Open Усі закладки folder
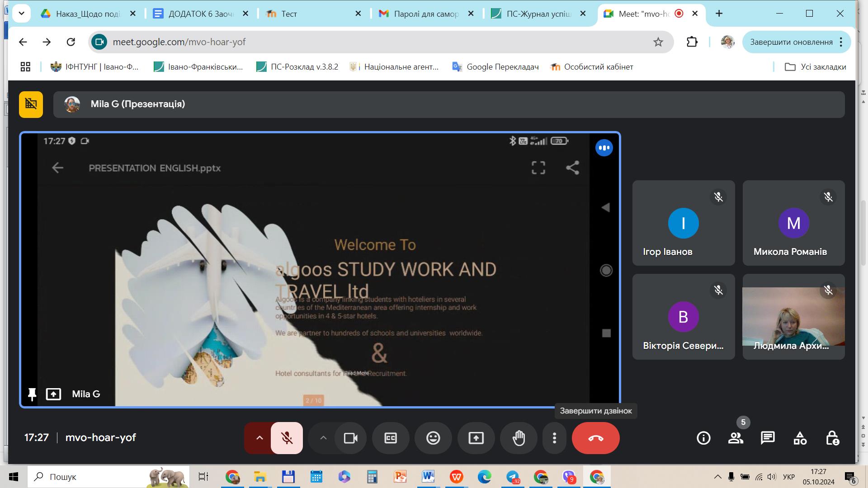 click(816, 67)
